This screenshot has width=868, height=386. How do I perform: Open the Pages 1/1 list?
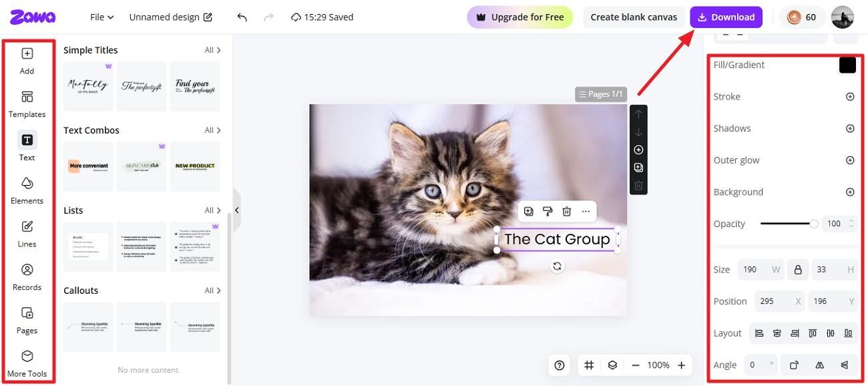[x=601, y=94]
